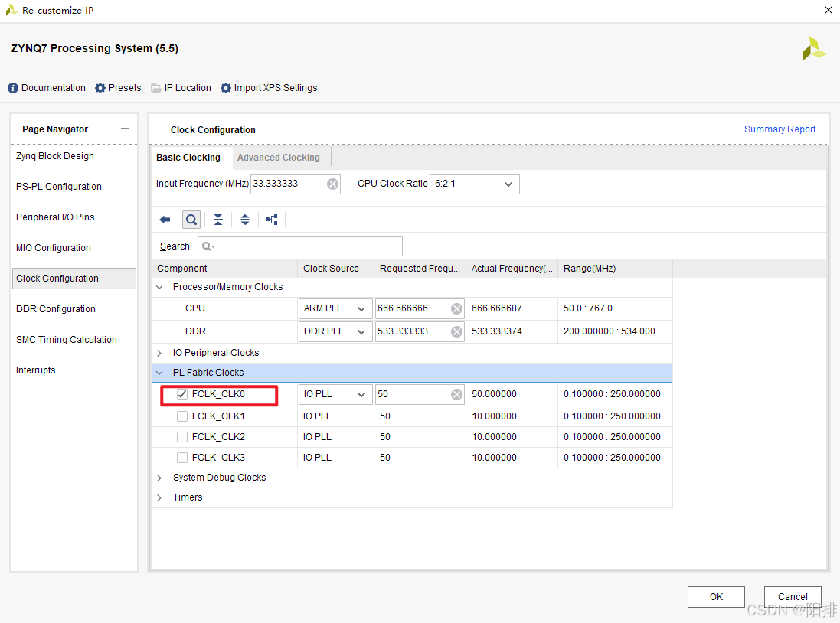Click the Collapse All toolbar icon

218,220
